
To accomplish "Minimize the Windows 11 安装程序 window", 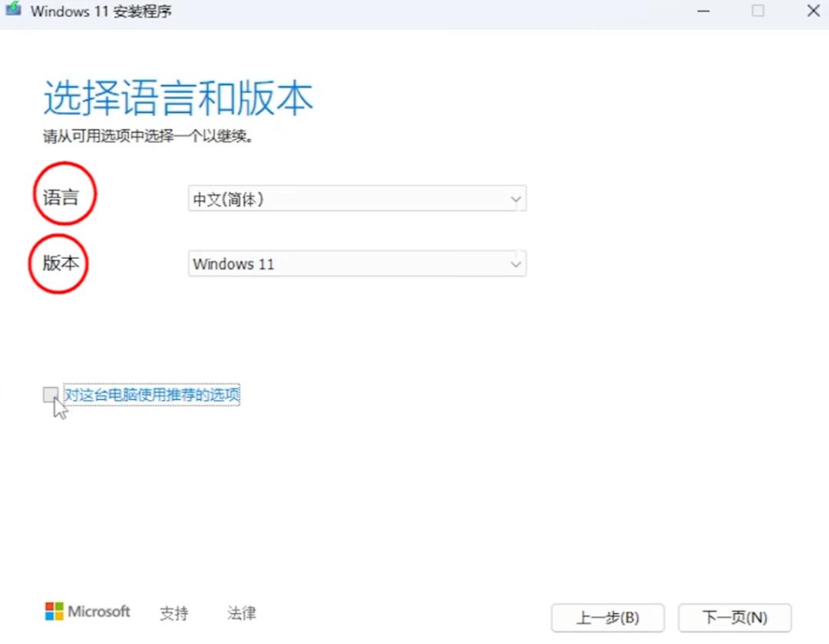I will pos(703,11).
